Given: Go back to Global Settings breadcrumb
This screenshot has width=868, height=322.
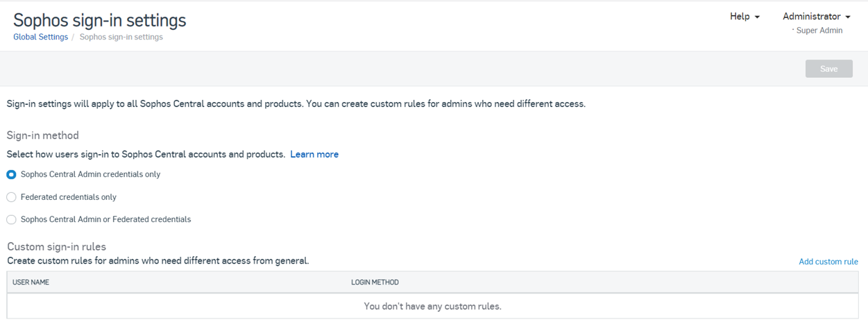Looking at the screenshot, I should point(40,37).
